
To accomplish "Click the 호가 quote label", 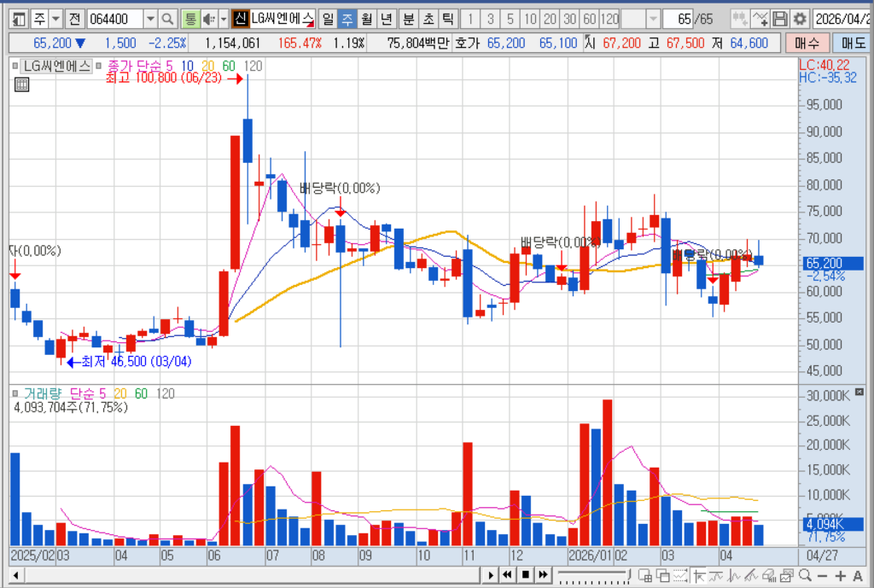I will click(x=467, y=43).
